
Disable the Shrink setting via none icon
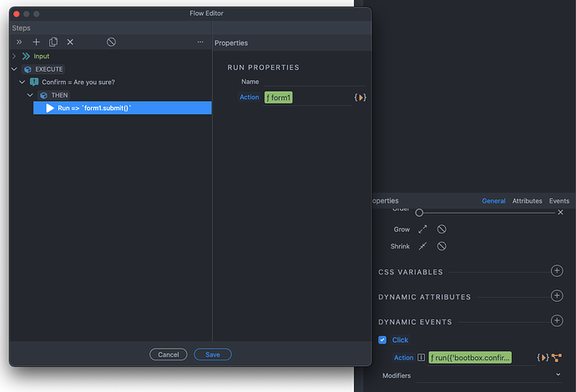click(x=442, y=246)
